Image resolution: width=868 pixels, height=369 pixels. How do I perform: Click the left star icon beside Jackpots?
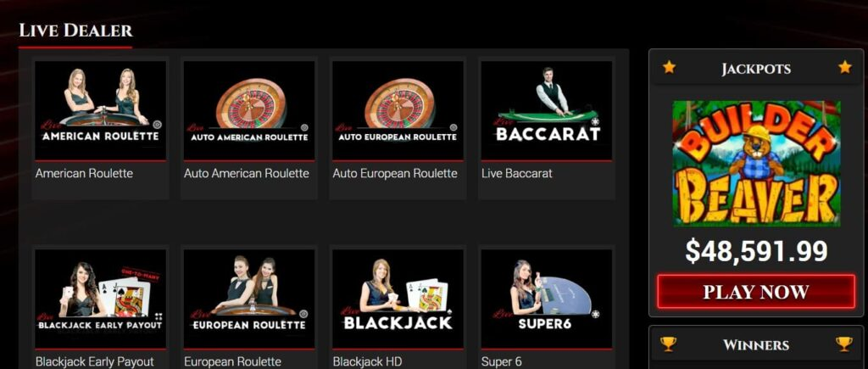670,68
